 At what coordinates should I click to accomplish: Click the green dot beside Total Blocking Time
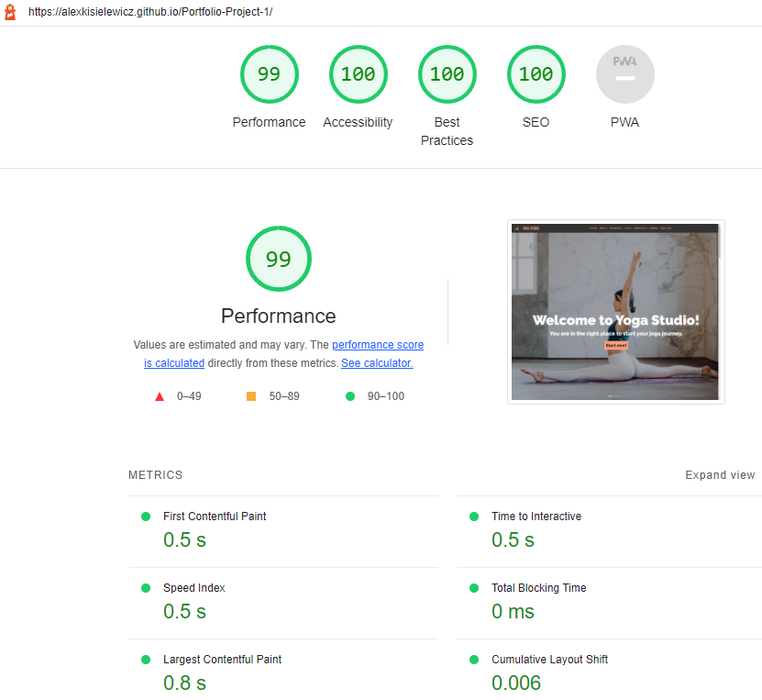(x=474, y=588)
